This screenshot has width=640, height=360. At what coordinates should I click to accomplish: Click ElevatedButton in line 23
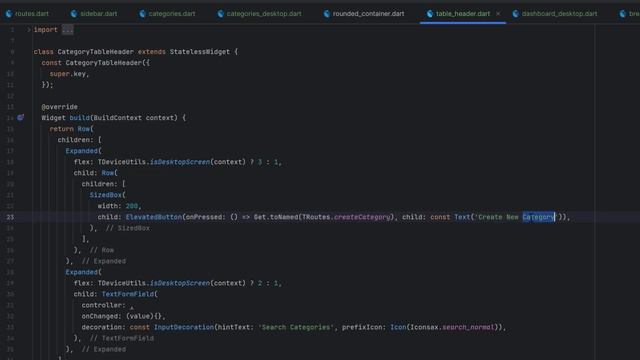154,217
